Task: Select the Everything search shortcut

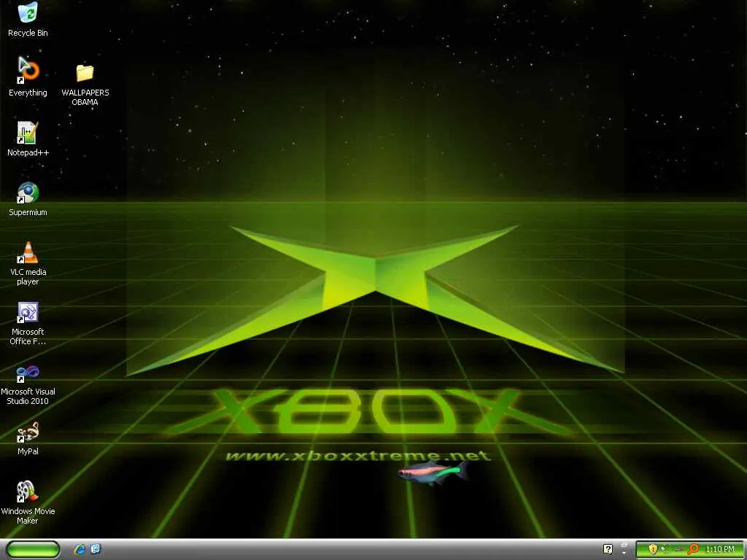Action: [x=28, y=77]
